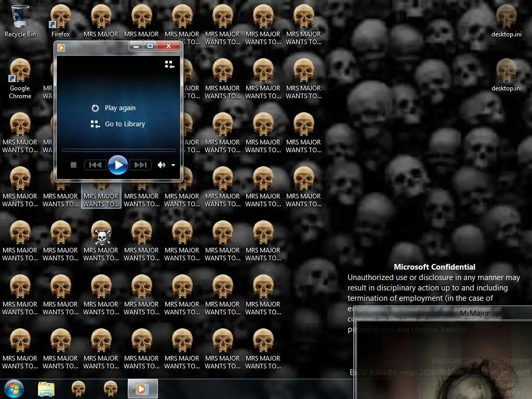532x399 pixels.
Task: Stop playback with the square stop button
Action: coord(73,165)
